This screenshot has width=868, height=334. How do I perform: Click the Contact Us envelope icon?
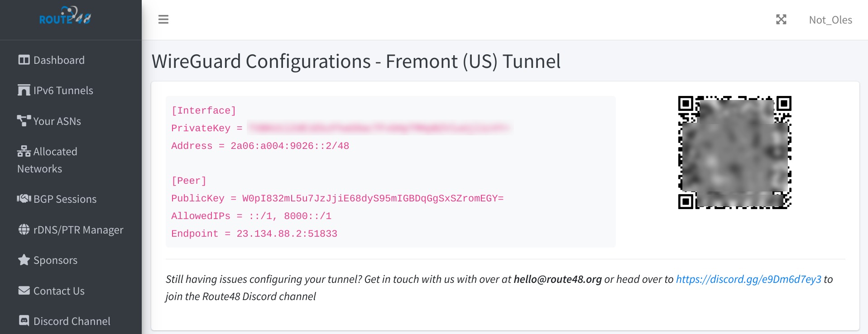click(24, 291)
